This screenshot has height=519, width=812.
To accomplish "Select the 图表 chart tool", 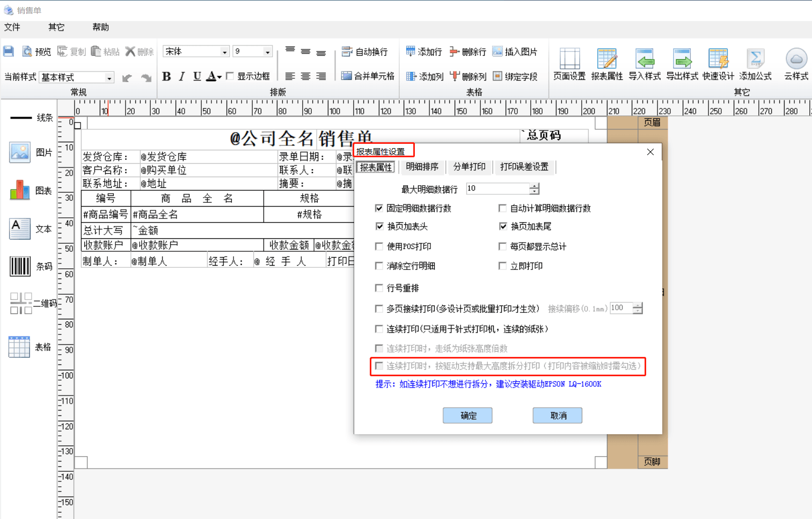I will [x=31, y=191].
